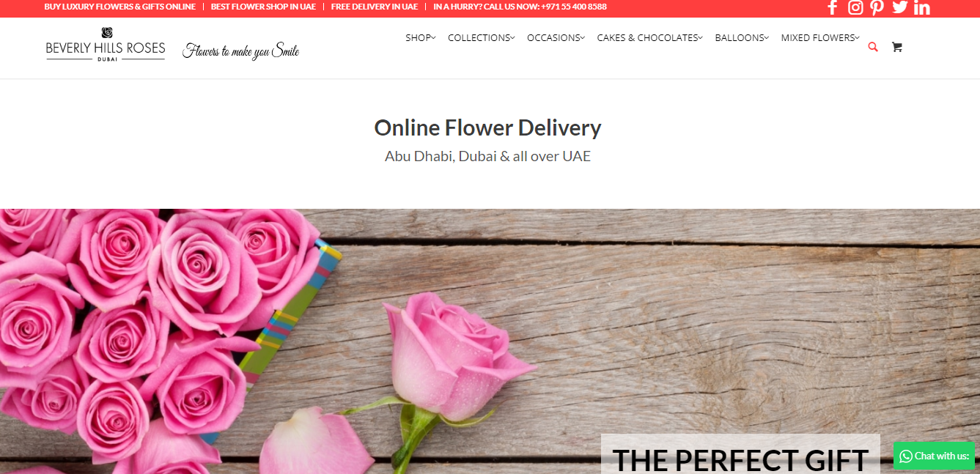Viewport: 980px width, 474px height.
Task: Click the Chat with us WhatsApp button
Action: point(934,456)
